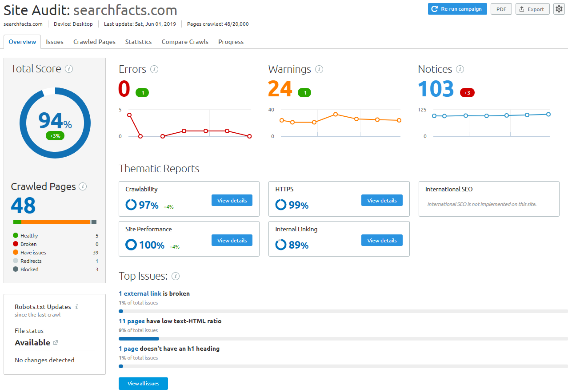The height and width of the screenshot is (392, 568).
Task: Click the broken external link progress bar
Action: coord(343,311)
